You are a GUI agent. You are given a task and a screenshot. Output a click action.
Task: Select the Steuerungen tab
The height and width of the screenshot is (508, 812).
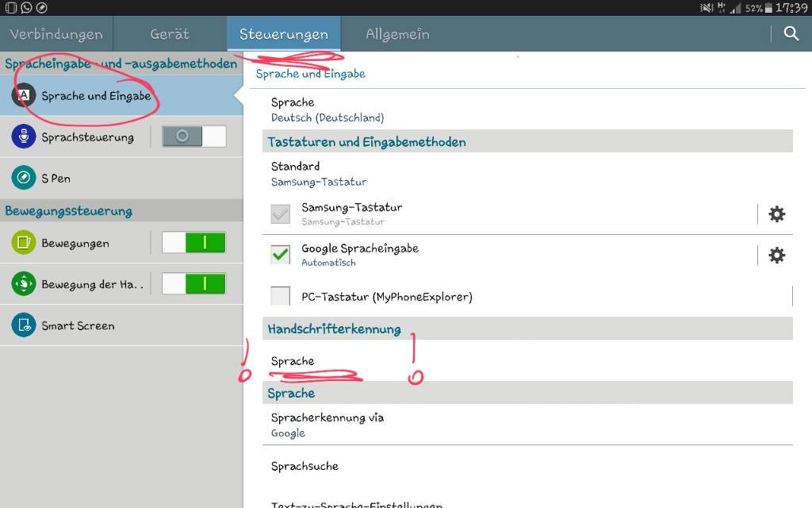tap(284, 33)
